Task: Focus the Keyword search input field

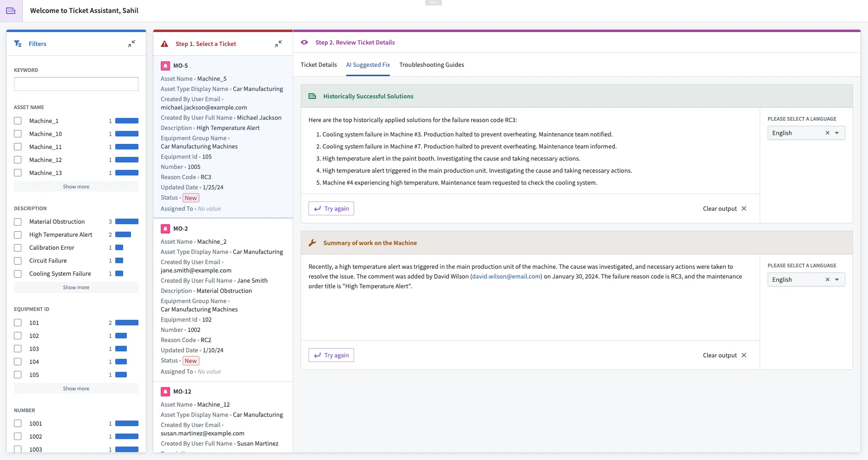Action: click(76, 84)
